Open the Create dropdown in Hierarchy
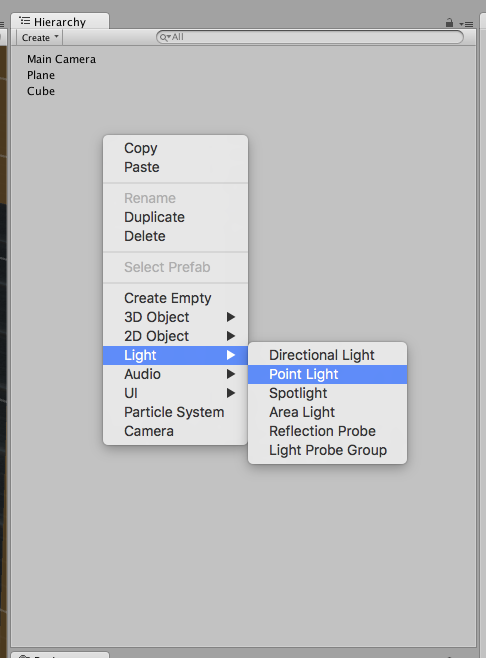This screenshot has width=486, height=658. 39,38
